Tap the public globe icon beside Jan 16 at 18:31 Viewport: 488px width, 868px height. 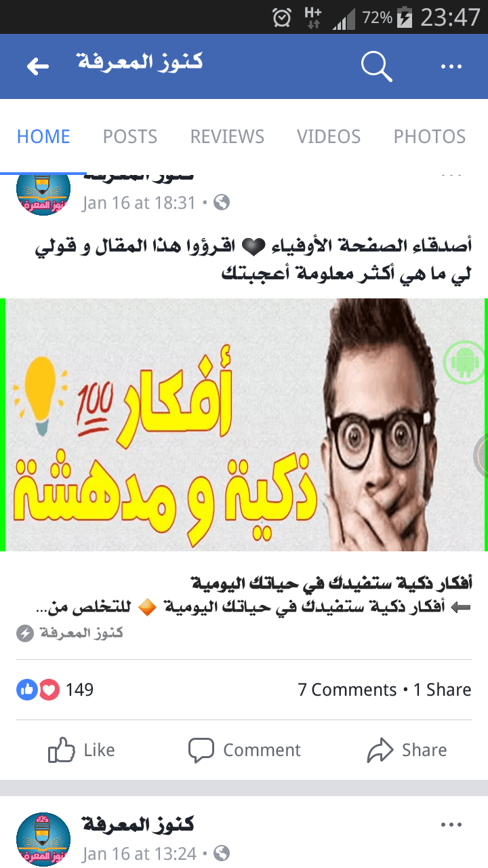click(x=222, y=202)
